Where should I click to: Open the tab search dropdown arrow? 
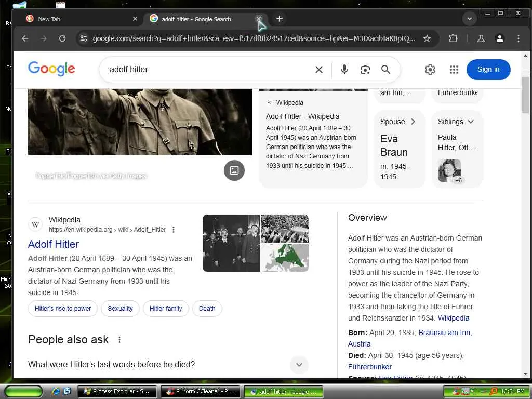pyautogui.click(x=470, y=19)
